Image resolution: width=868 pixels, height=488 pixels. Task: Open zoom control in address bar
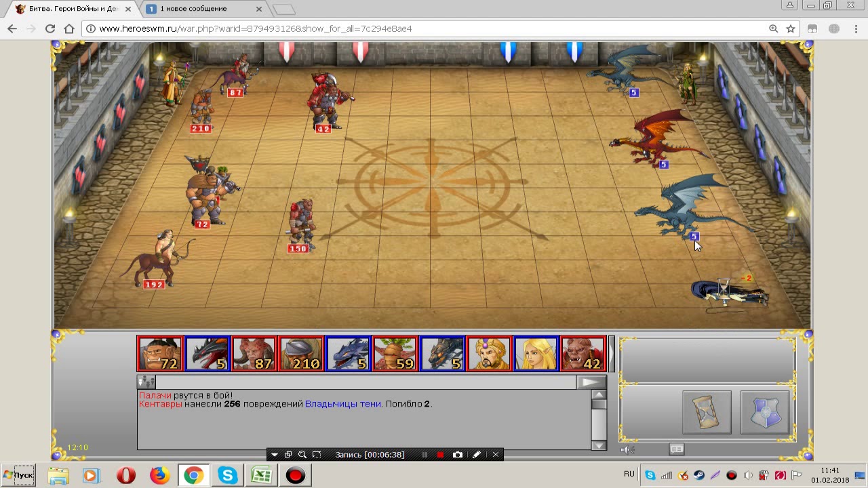click(774, 28)
